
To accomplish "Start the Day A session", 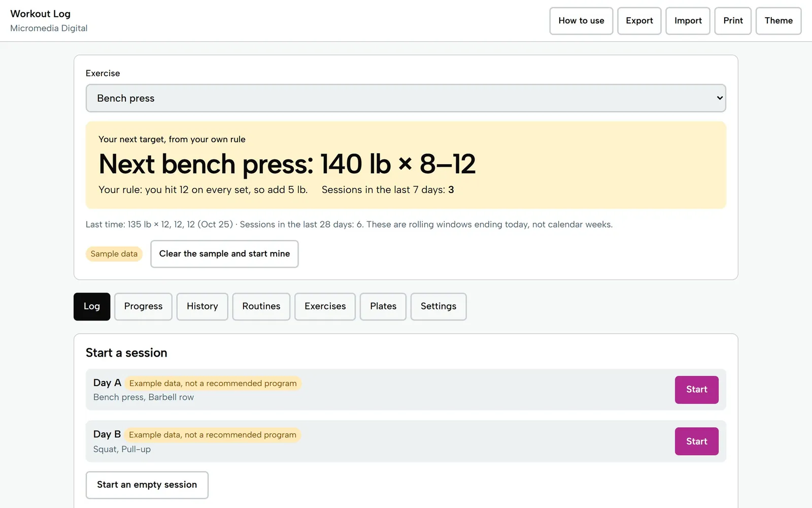I will click(x=696, y=390).
